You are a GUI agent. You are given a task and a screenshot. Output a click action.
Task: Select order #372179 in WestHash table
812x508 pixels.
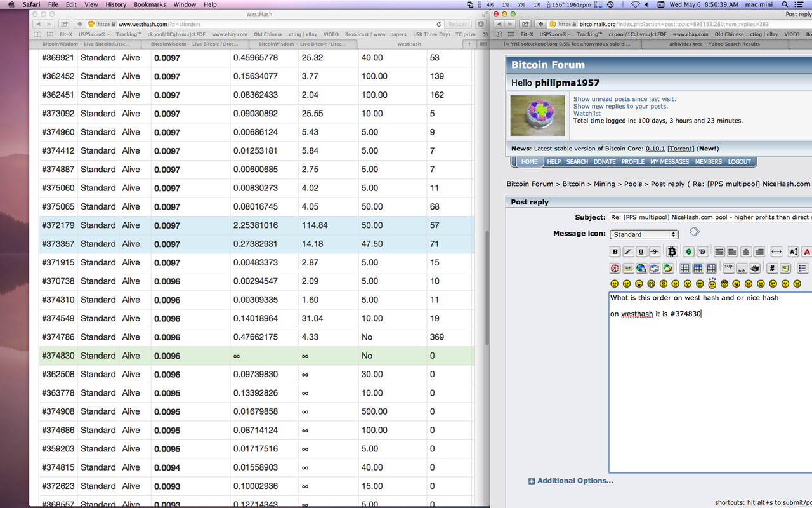256,225
